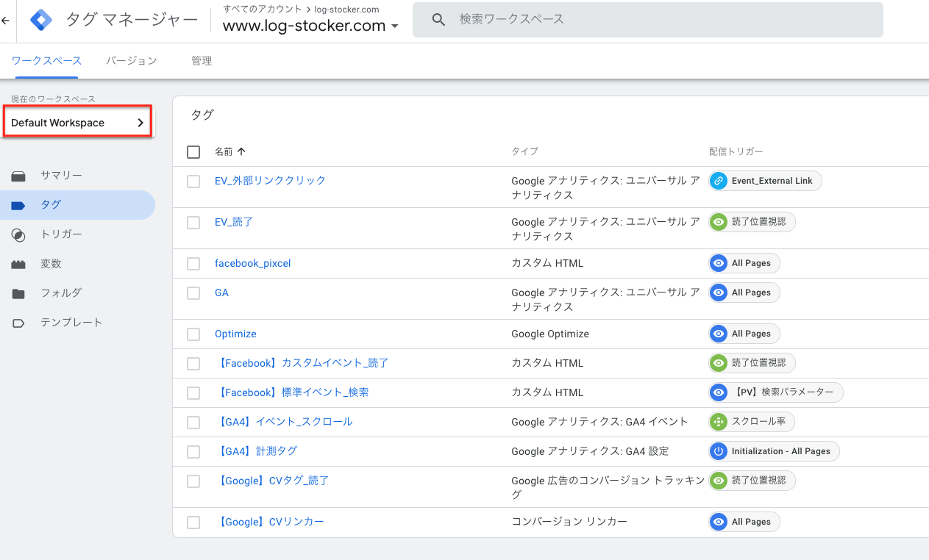The width and height of the screenshot is (929, 560).
Task: Check the 【Google】CVリンカー checkbox
Action: click(193, 522)
